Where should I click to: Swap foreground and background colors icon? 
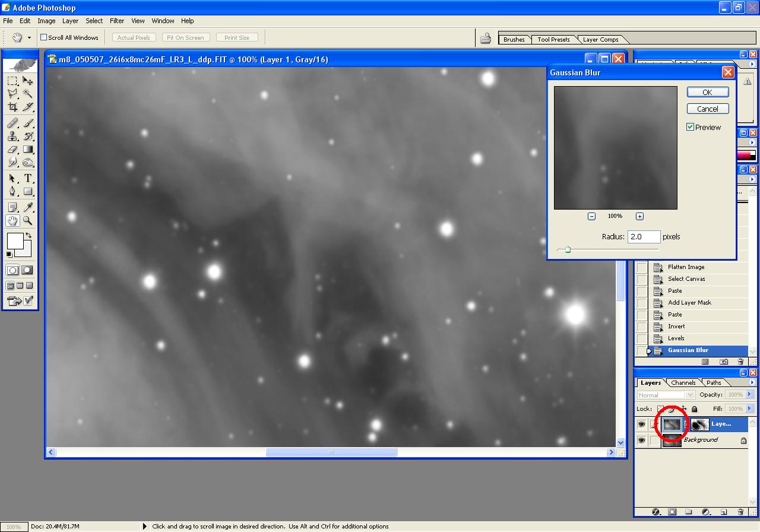(x=28, y=236)
